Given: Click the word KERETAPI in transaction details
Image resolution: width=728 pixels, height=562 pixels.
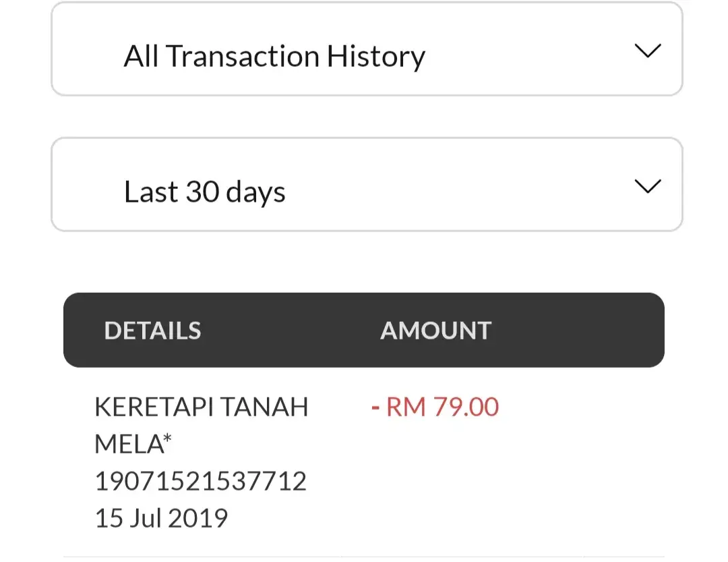Looking at the screenshot, I should (154, 408).
